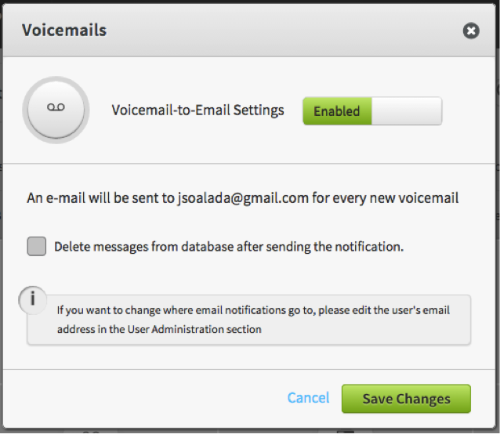Toggle the green Enabled switch
This screenshot has height=434, width=500.
[372, 111]
